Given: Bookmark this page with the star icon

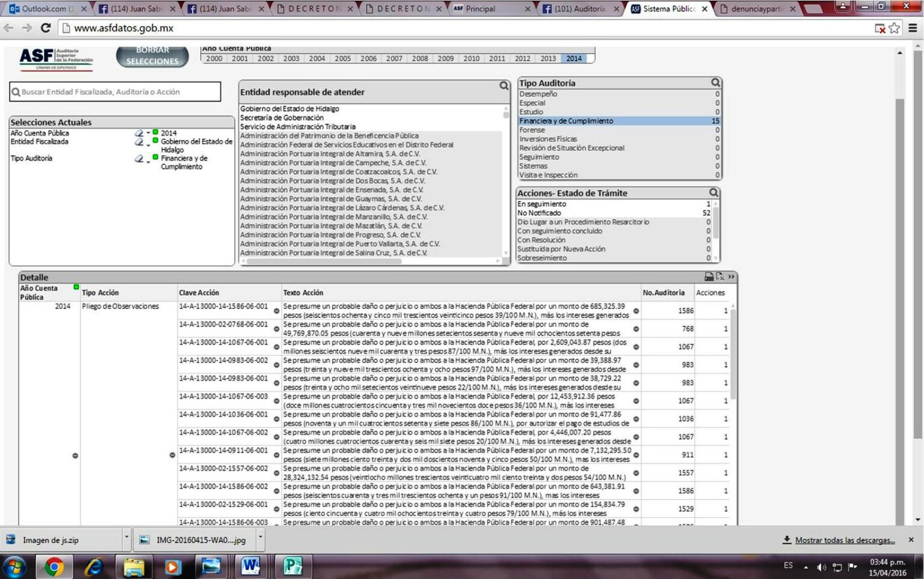Looking at the screenshot, I should point(895,28).
